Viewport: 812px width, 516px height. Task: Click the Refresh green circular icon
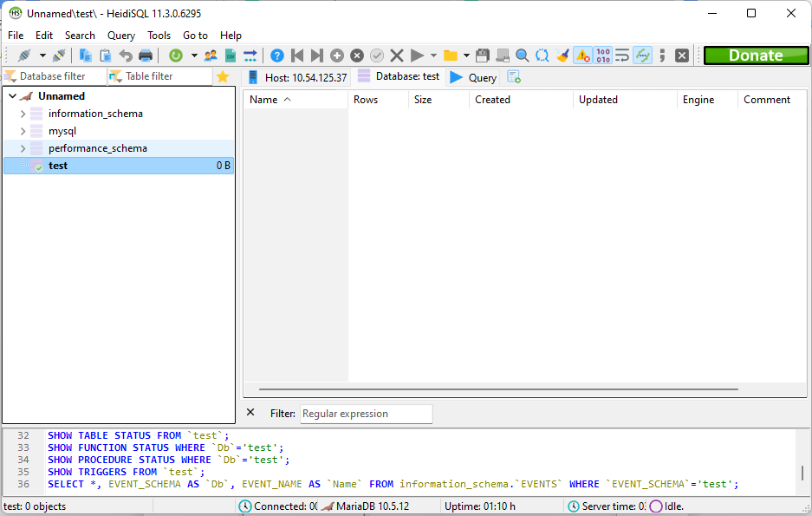pos(176,56)
